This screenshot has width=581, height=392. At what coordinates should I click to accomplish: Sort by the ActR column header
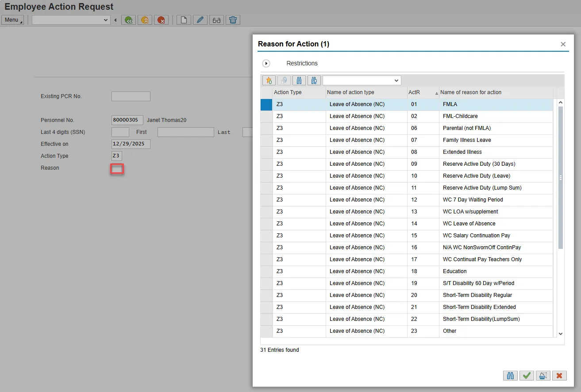[x=414, y=92]
